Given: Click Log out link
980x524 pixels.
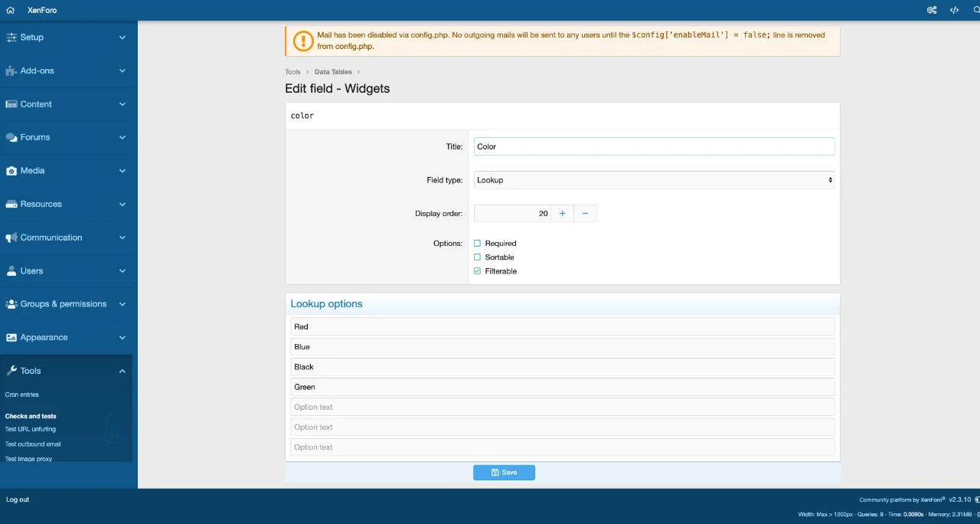Looking at the screenshot, I should [18, 499].
